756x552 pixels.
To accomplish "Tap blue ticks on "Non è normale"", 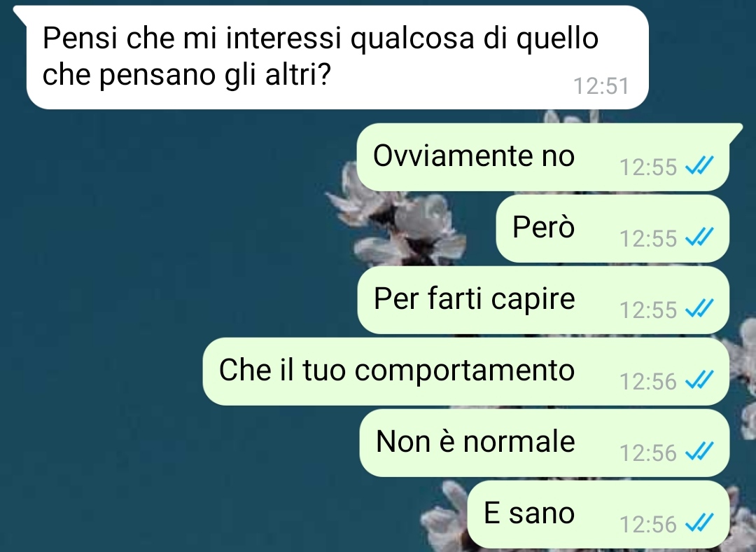I will pos(699,452).
